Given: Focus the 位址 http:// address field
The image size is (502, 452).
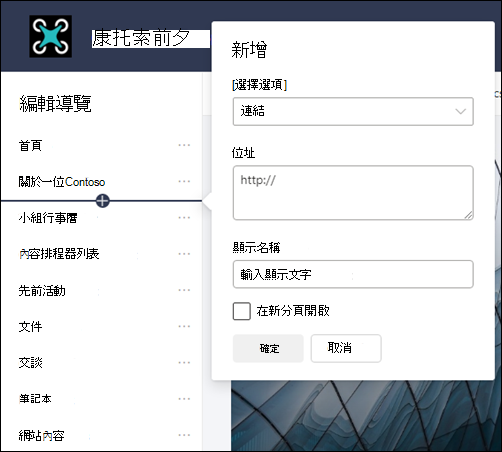Looking at the screenshot, I should pyautogui.click(x=353, y=193).
